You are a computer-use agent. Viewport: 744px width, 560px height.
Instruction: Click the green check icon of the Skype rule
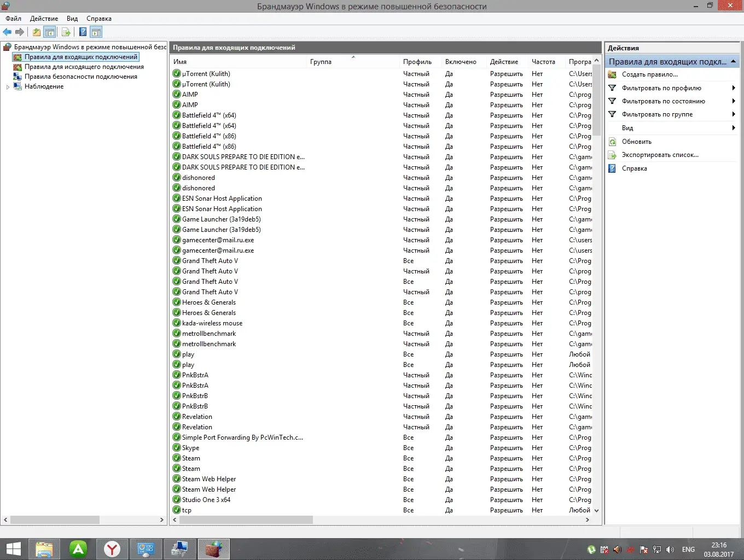(x=177, y=448)
